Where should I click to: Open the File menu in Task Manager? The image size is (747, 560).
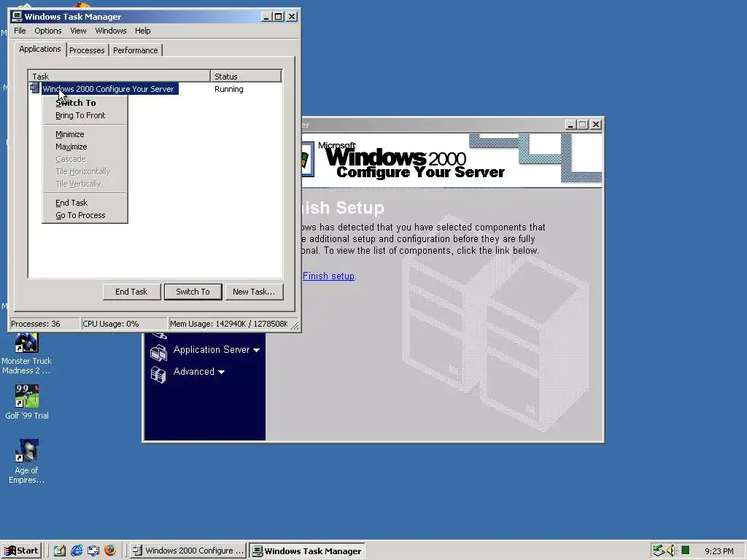pyautogui.click(x=20, y=31)
